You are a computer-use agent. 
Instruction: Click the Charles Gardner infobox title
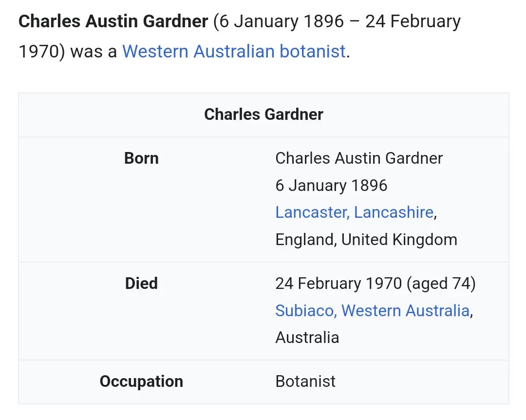click(x=263, y=114)
